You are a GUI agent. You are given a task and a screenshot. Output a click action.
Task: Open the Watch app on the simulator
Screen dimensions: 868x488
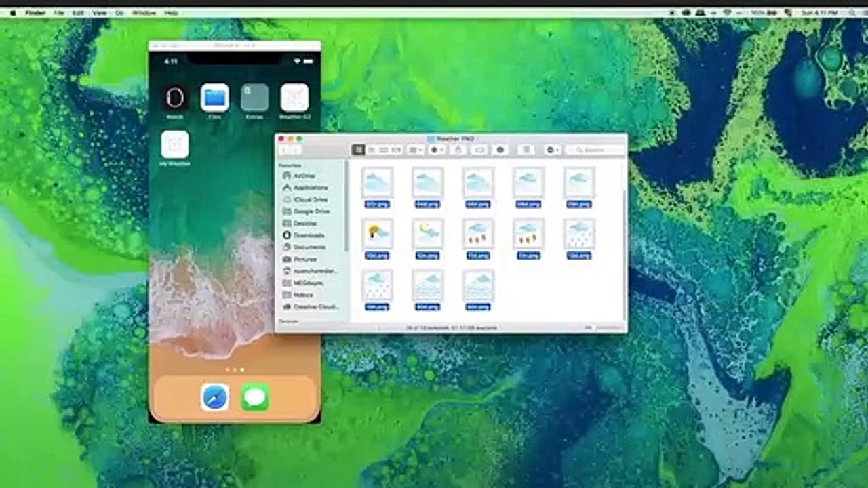[175, 98]
